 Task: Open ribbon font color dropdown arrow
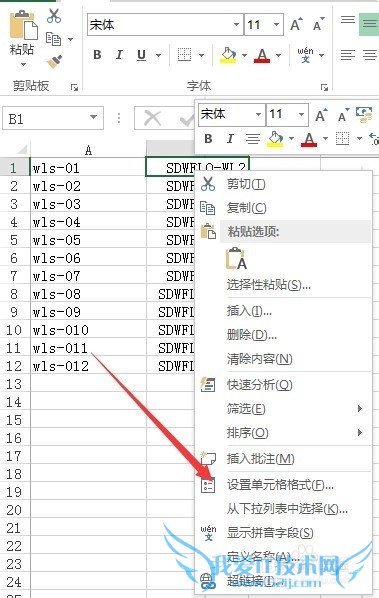(278, 56)
